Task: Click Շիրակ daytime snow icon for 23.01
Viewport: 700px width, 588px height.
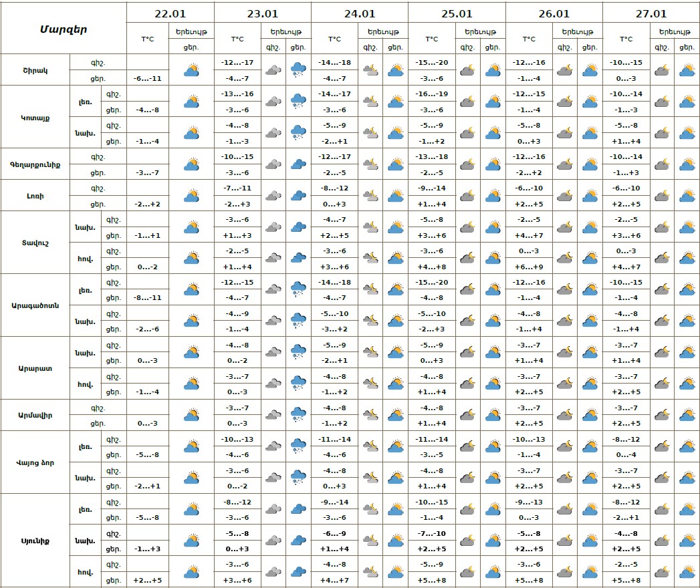Action: pyautogui.click(x=298, y=69)
